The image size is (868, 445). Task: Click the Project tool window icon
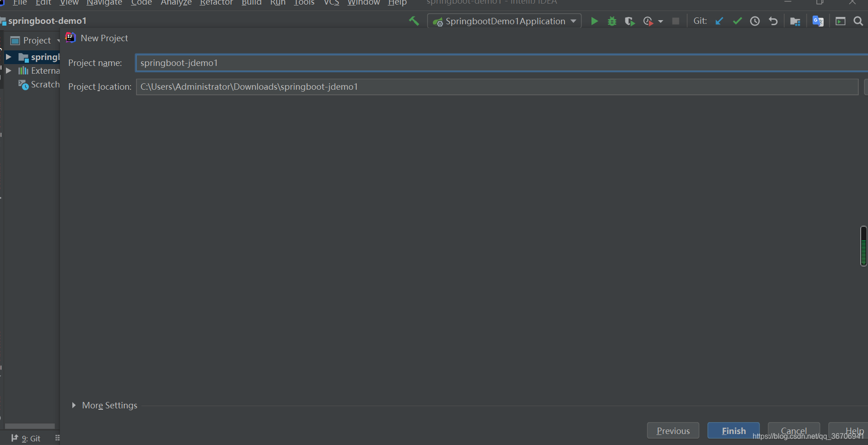tap(15, 40)
